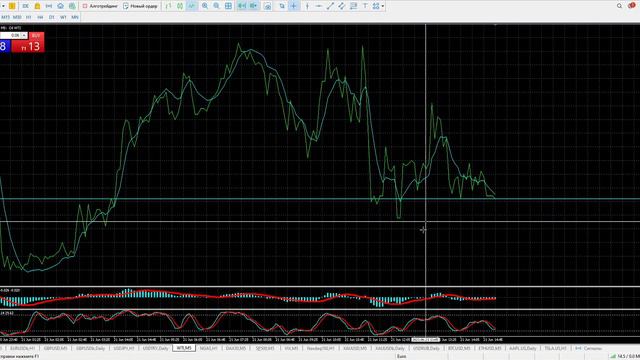Click the red BUY one-click trading button
The width and height of the screenshot is (640, 360).
[x=36, y=36]
